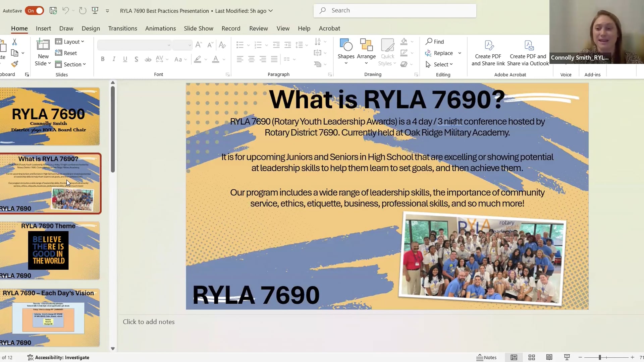This screenshot has width=644, height=362.
Task: Click the Redo icon in the title bar
Action: (83, 11)
